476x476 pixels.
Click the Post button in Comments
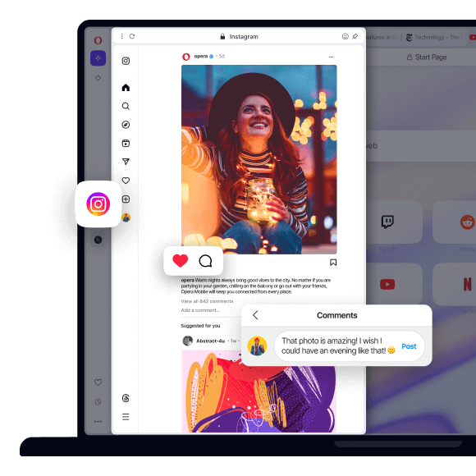point(409,346)
